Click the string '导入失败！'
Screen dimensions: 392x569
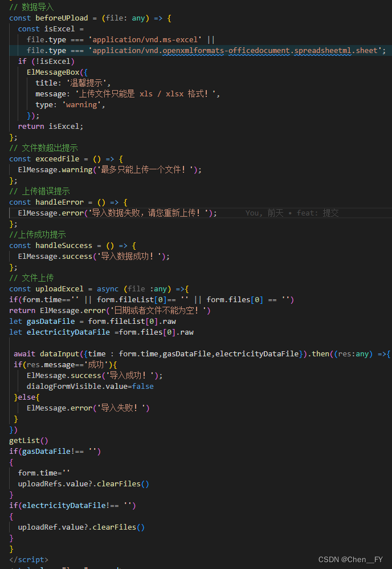[121, 408]
